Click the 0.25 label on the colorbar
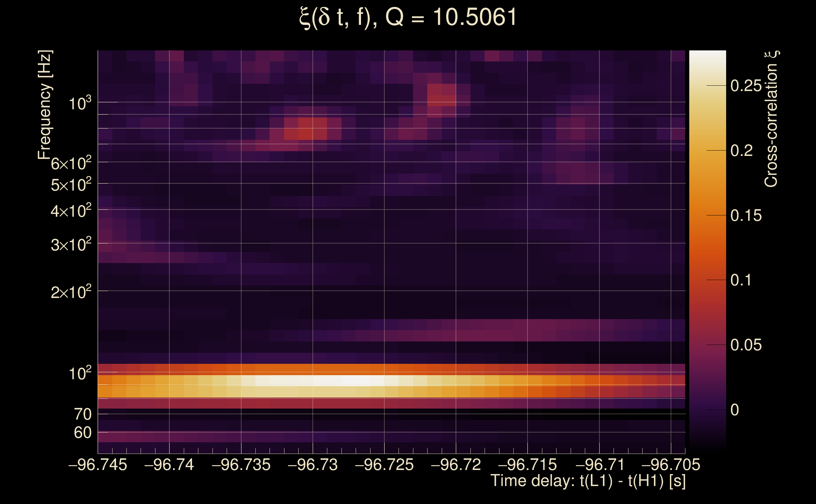Image resolution: width=816 pixels, height=504 pixels. tap(746, 86)
